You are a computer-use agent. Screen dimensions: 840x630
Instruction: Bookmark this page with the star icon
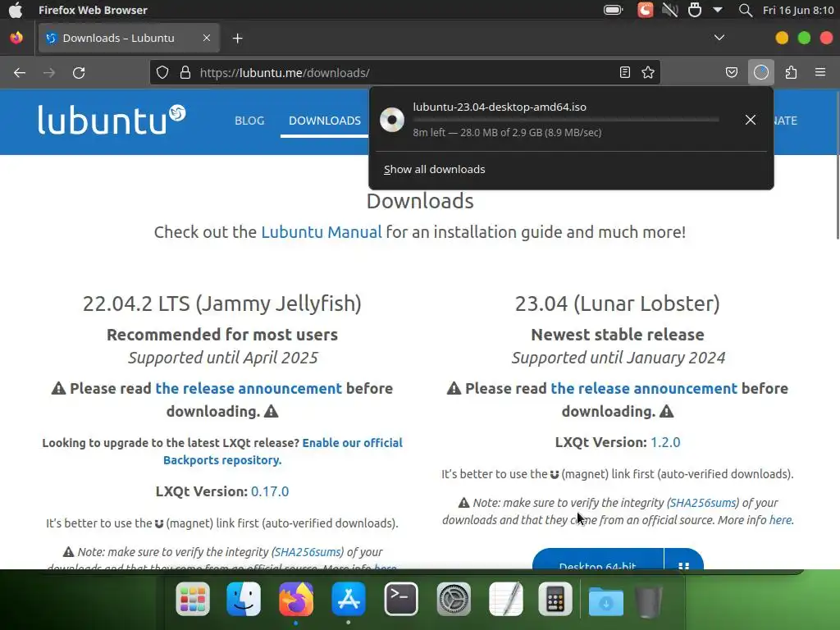tap(648, 72)
